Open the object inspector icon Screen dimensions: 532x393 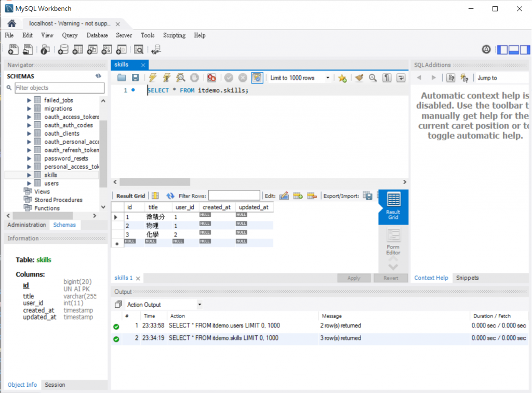coord(45,49)
